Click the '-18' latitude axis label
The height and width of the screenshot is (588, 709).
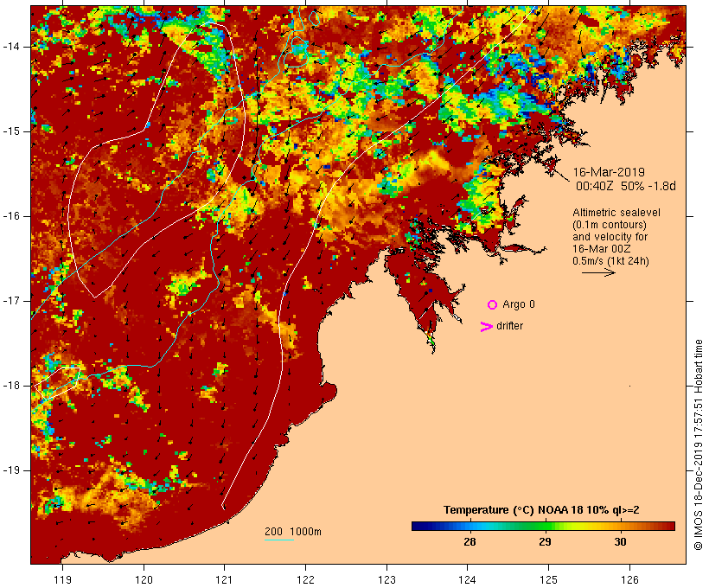pos(11,386)
